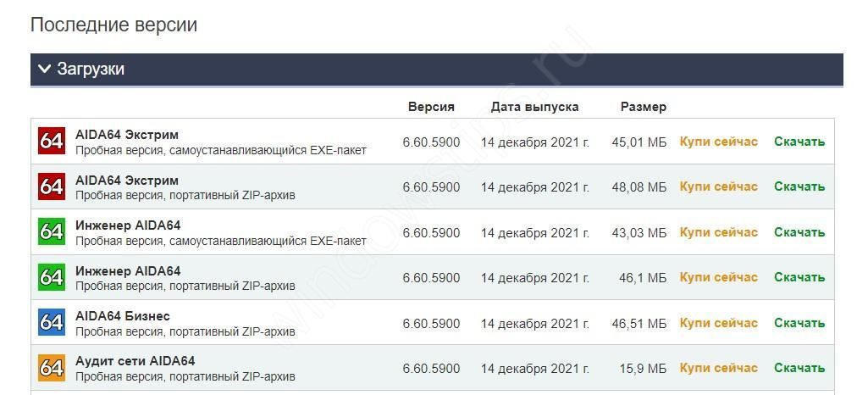Click the orange AIDA64 Network Audit icon
This screenshot has height=395, width=868.
click(x=52, y=368)
